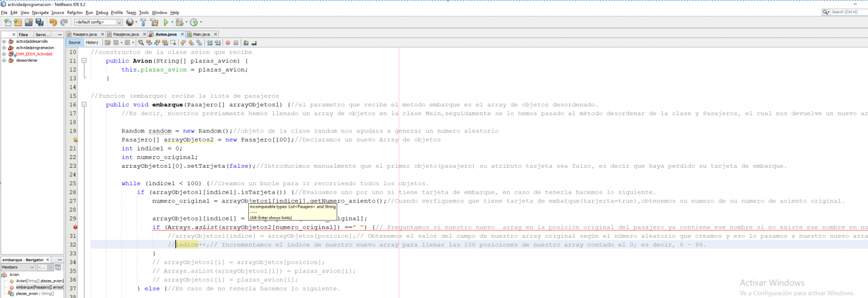The width and height of the screenshot is (868, 298).
Task: Click the Clean and Build icon
Action: 155,22
